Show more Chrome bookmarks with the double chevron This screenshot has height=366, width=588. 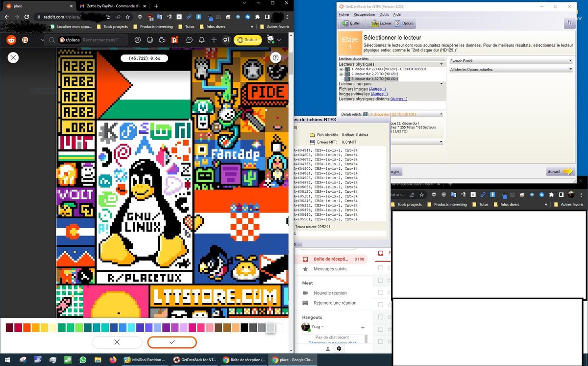coord(252,26)
